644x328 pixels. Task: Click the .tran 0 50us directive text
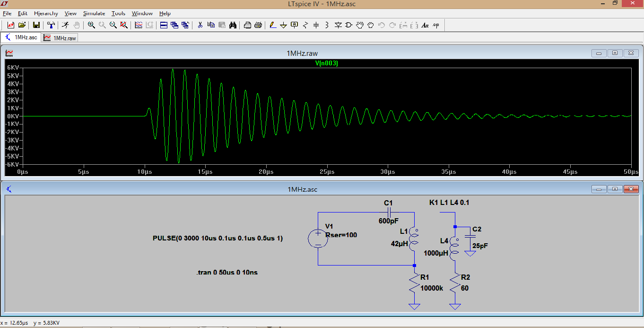click(x=227, y=273)
